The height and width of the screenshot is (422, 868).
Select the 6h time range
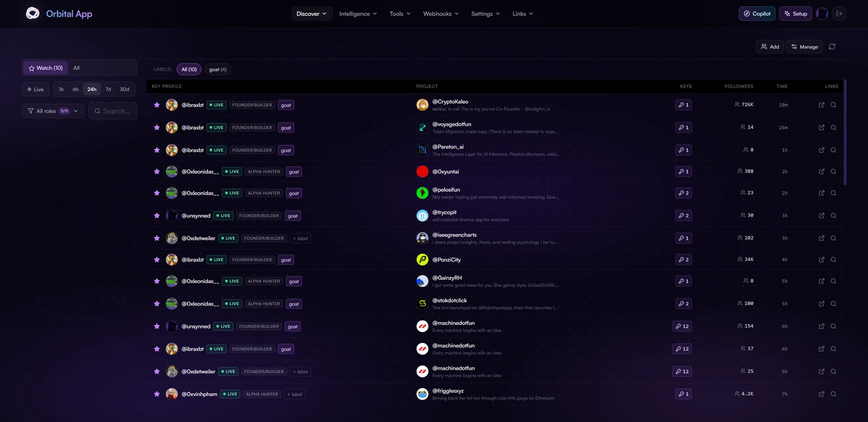[x=75, y=89]
